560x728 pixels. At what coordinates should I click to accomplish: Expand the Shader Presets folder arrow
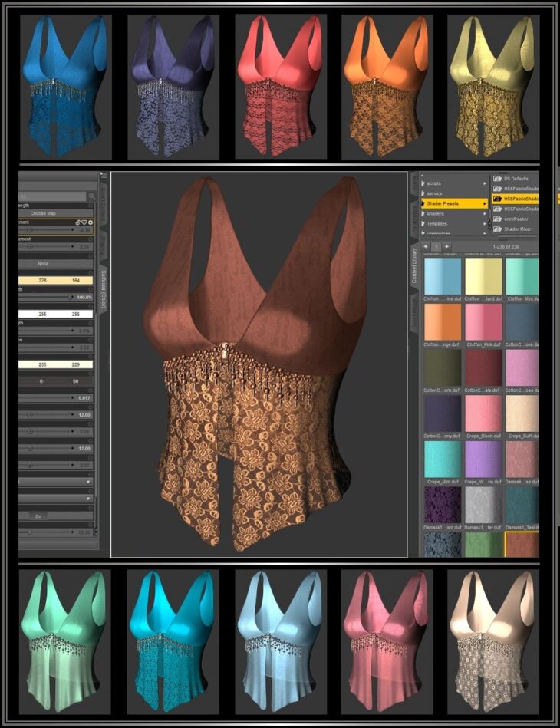tap(484, 203)
